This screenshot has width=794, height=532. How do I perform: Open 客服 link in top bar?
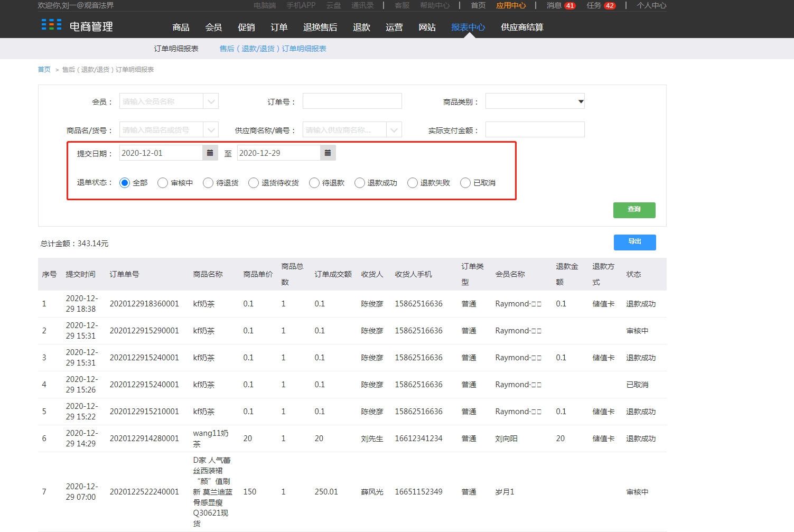click(402, 5)
